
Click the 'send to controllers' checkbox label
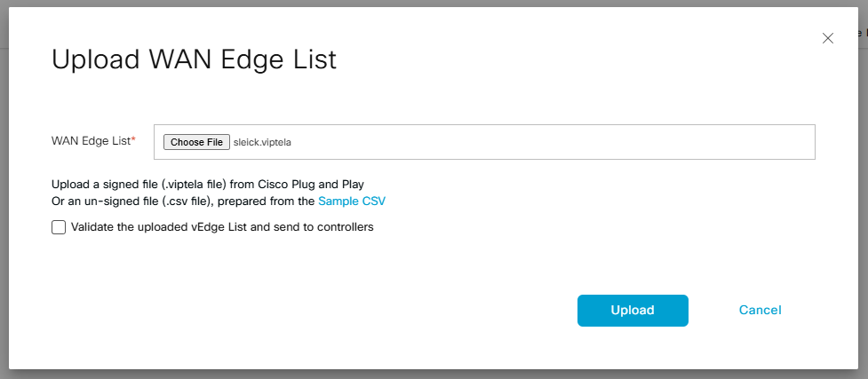pos(320,227)
